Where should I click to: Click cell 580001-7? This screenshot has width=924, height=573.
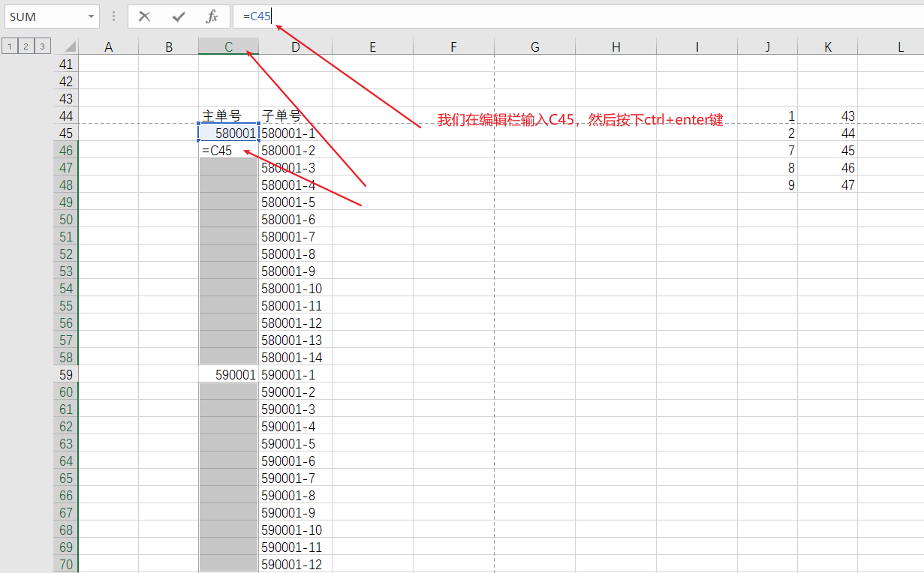pos(296,237)
